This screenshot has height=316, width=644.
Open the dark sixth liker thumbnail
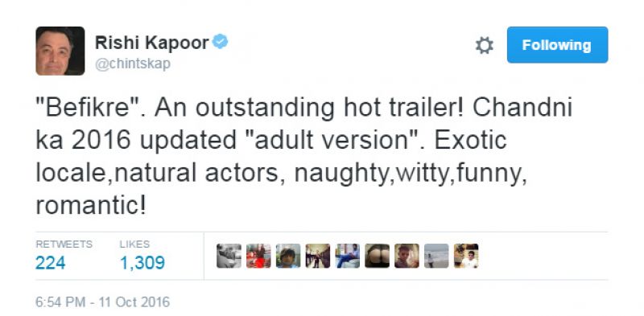(x=377, y=256)
